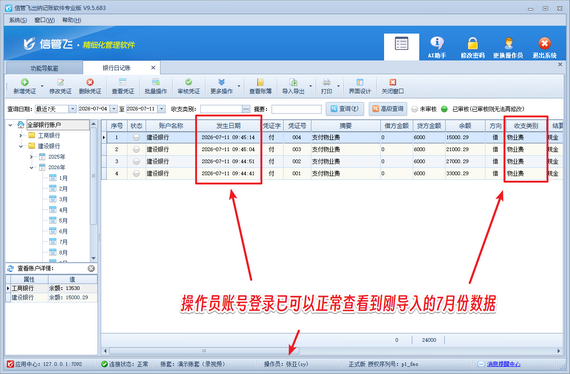Click the 退出系统 exit system icon

544,43
